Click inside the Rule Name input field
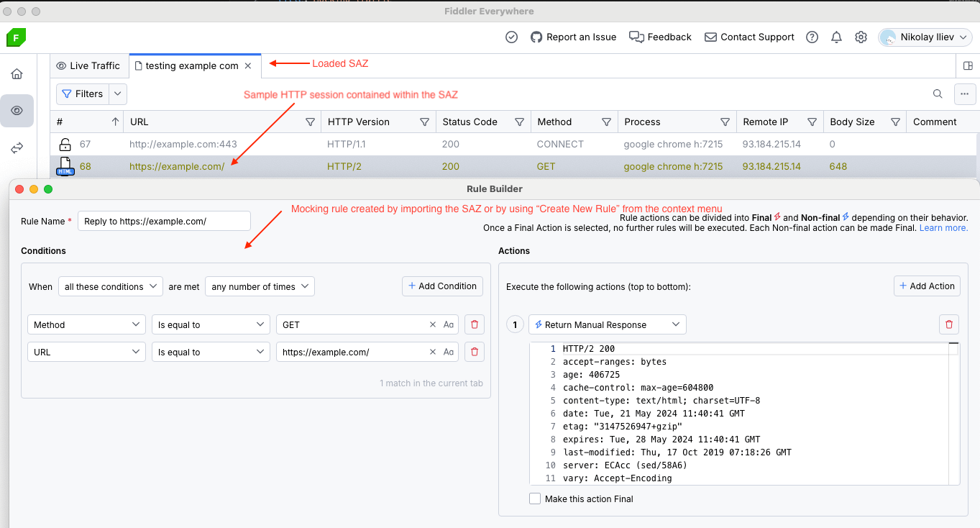 (x=164, y=221)
